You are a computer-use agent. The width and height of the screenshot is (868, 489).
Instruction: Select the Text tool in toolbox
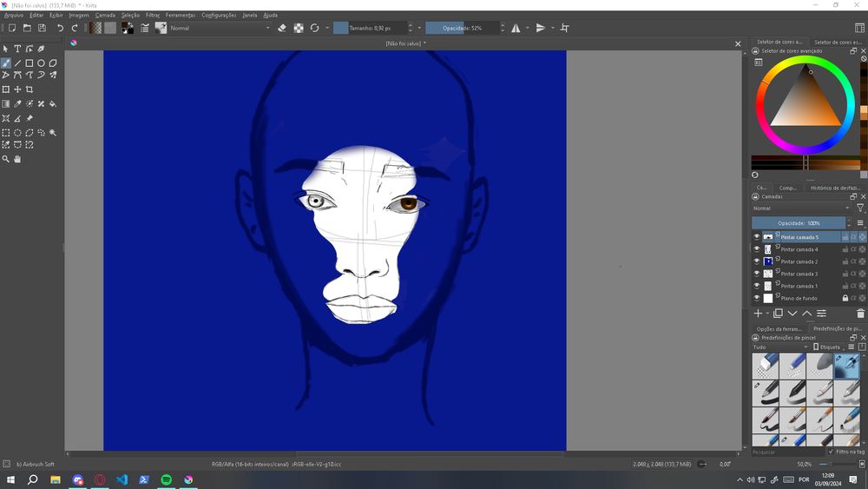click(17, 49)
